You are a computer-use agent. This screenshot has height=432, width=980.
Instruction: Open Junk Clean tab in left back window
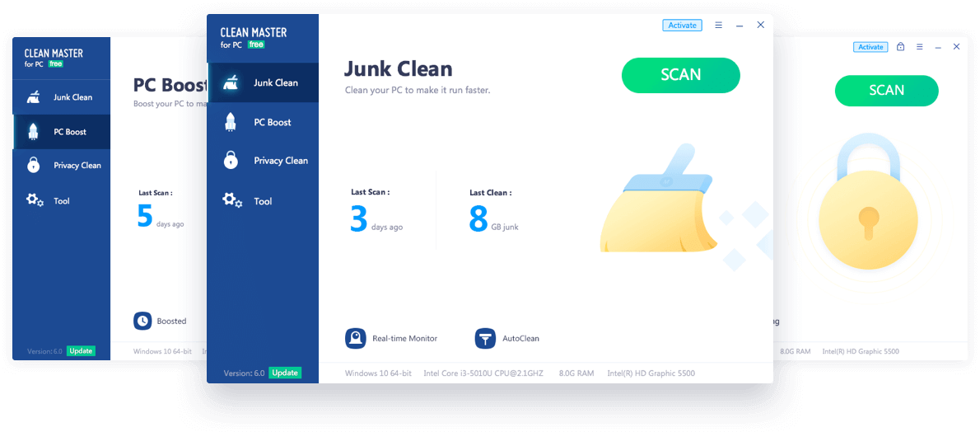click(72, 97)
